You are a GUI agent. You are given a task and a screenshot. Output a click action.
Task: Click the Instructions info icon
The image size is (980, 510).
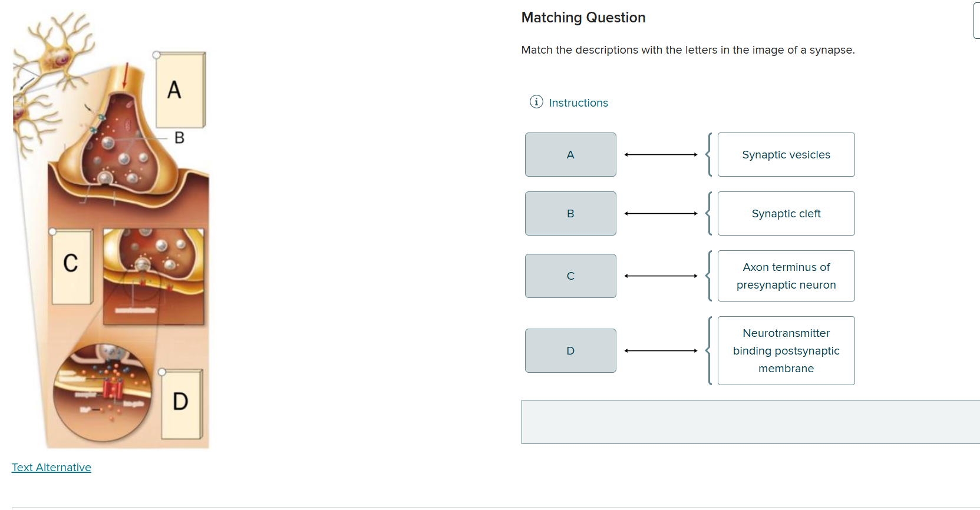point(535,102)
